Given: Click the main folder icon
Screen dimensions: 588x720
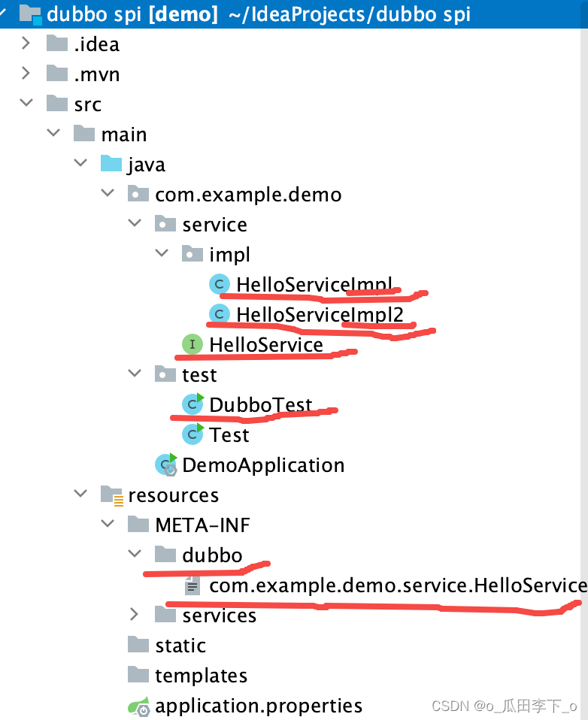Looking at the screenshot, I should click(x=84, y=134).
